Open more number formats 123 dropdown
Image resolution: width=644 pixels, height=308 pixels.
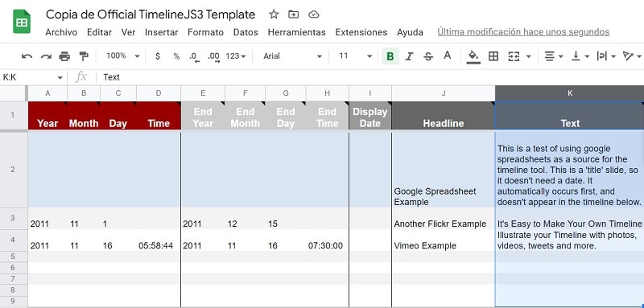[236, 56]
